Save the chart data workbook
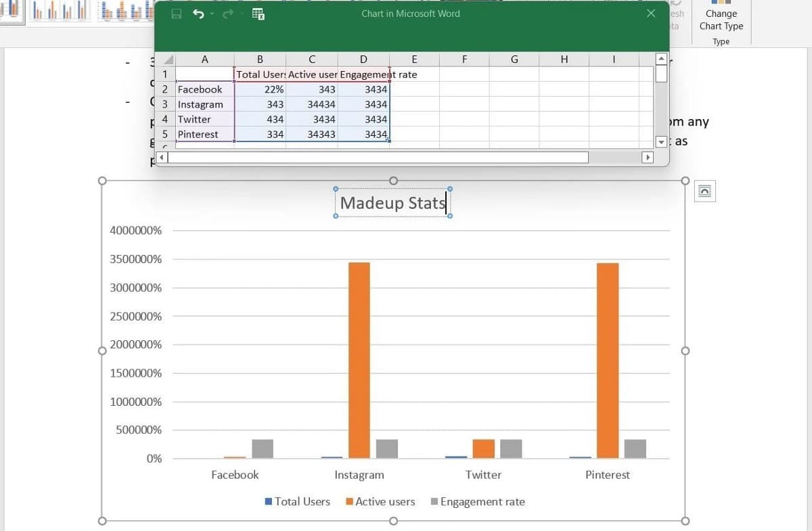 [175, 14]
